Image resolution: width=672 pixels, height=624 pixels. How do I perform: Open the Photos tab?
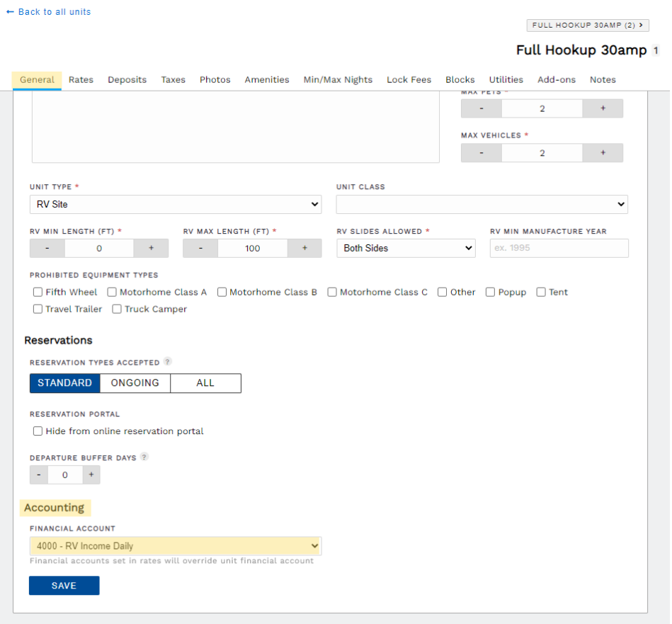tap(215, 79)
